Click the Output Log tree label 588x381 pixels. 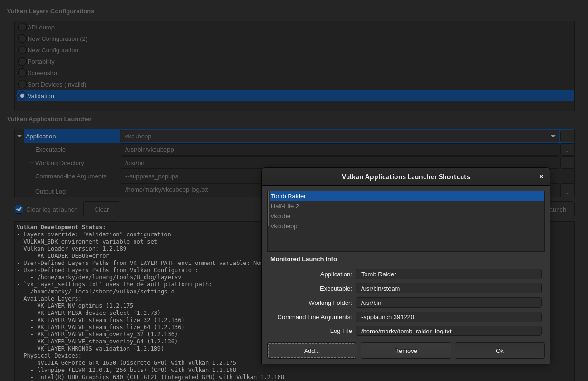(50, 191)
